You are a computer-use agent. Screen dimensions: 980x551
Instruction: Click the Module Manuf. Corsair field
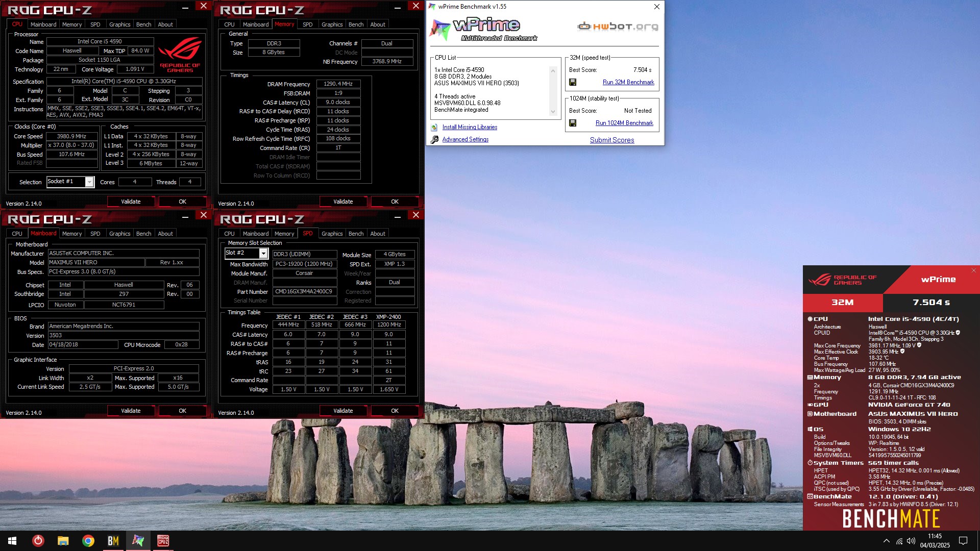pos(305,273)
